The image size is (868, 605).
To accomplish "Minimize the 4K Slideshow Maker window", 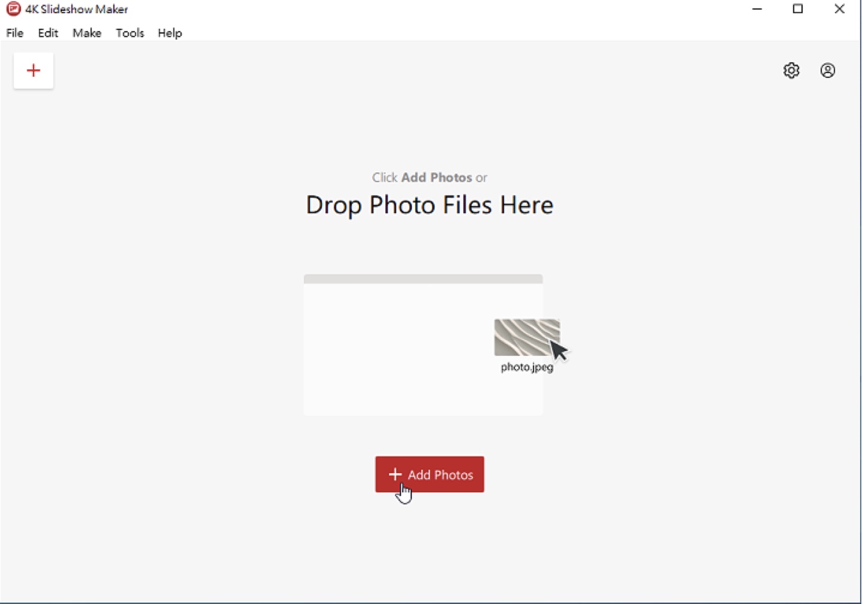I will [x=757, y=9].
